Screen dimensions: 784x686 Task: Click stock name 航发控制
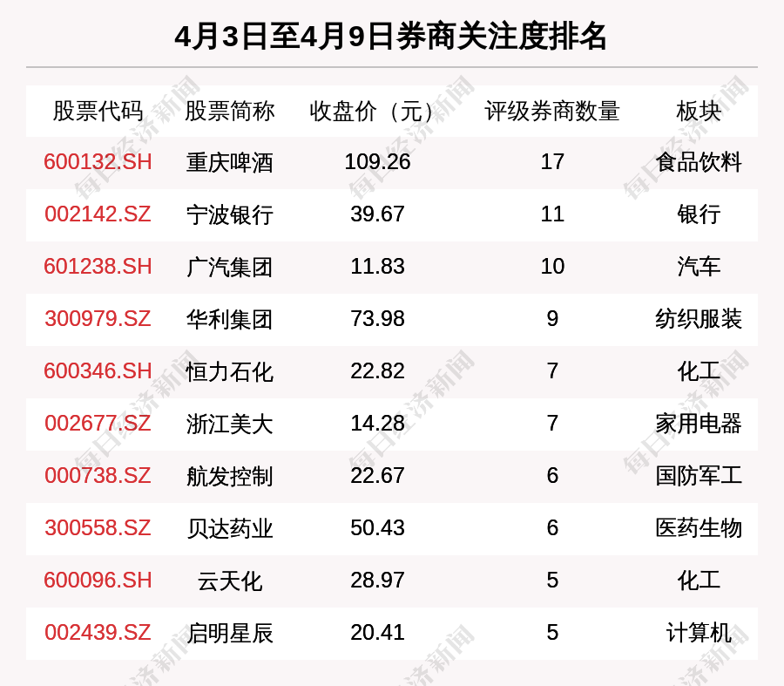pyautogui.click(x=229, y=476)
